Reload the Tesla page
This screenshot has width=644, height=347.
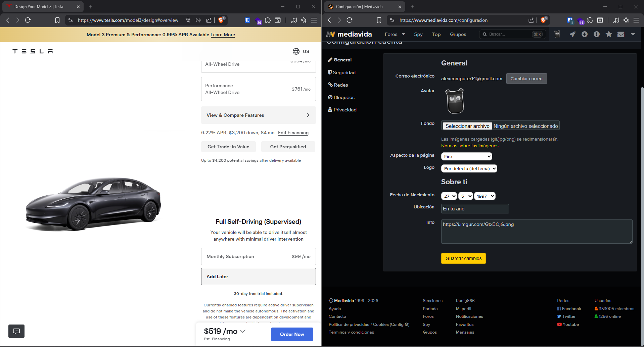pyautogui.click(x=28, y=20)
